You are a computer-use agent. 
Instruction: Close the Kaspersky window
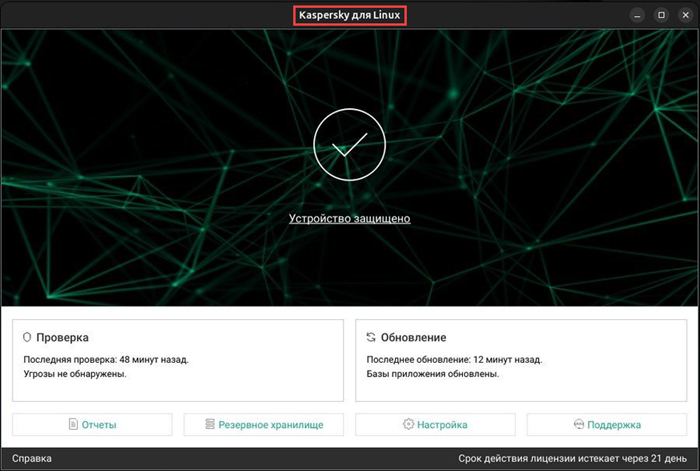(685, 15)
